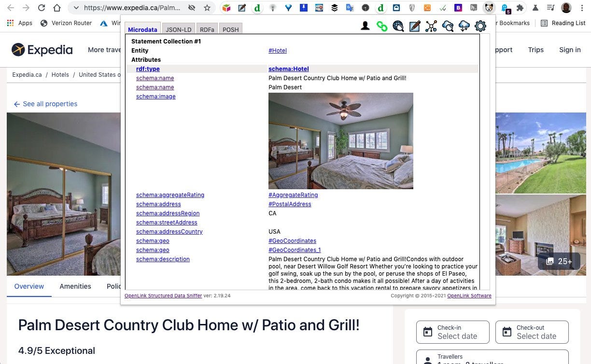Open the pool photo thumbnail
The image size is (591, 364).
click(x=541, y=153)
